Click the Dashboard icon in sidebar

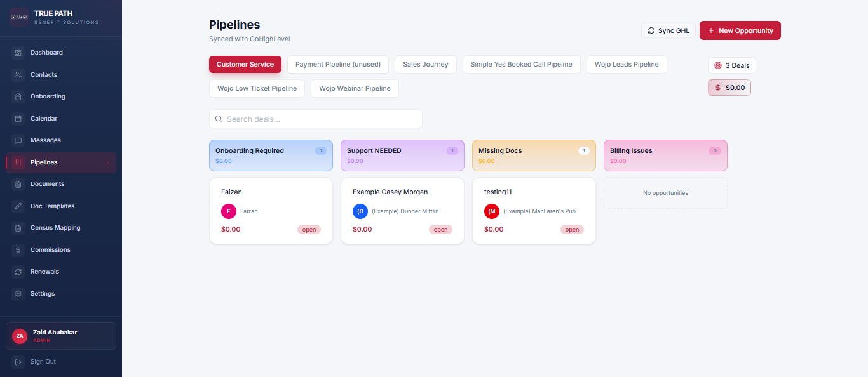point(18,53)
